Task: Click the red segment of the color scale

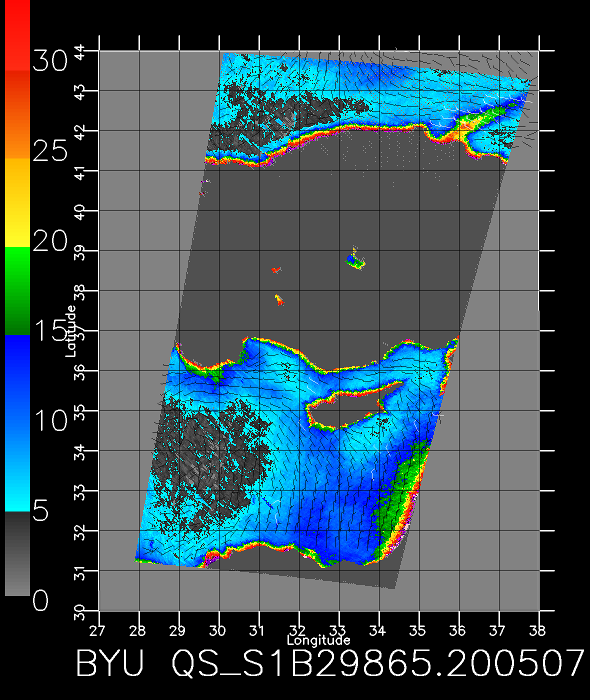Action: pos(17,35)
